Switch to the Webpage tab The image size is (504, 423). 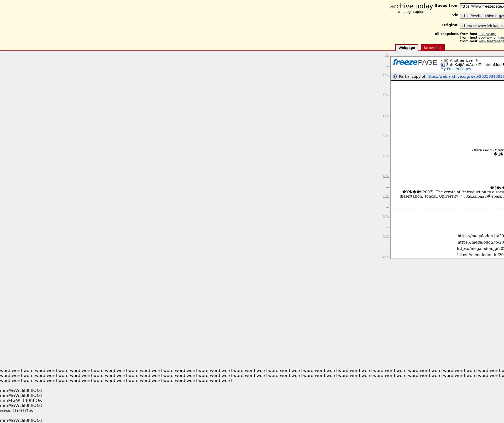(x=406, y=48)
